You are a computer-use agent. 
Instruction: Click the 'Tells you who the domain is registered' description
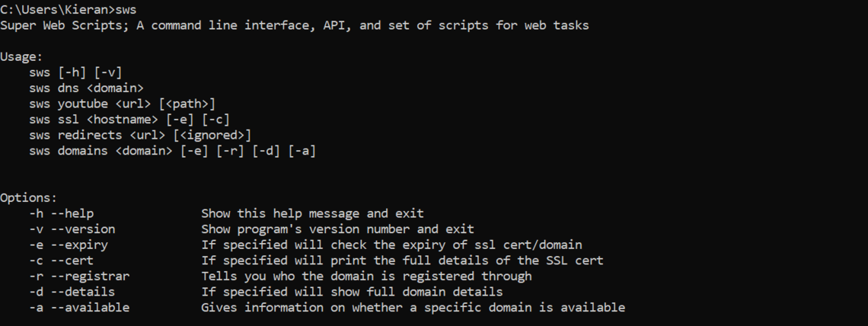tap(366, 276)
